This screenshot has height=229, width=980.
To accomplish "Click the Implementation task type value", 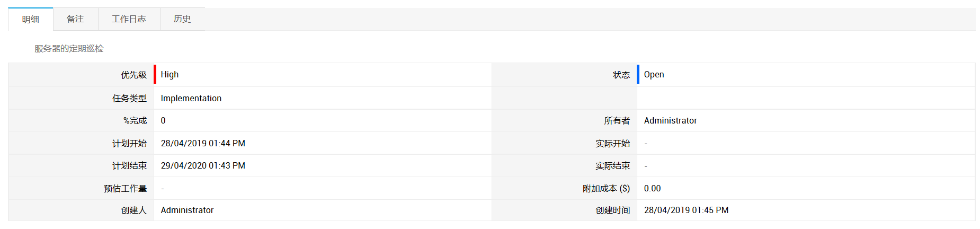I will pyautogui.click(x=191, y=99).
